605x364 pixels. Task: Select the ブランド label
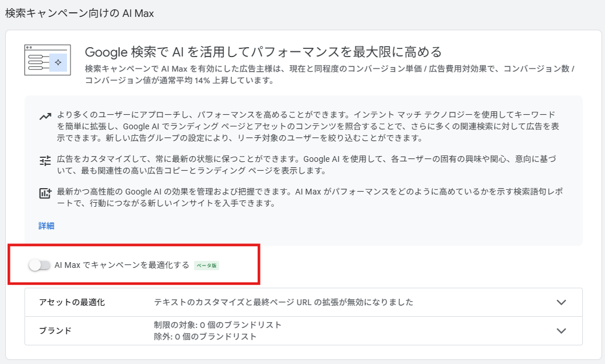pos(55,331)
